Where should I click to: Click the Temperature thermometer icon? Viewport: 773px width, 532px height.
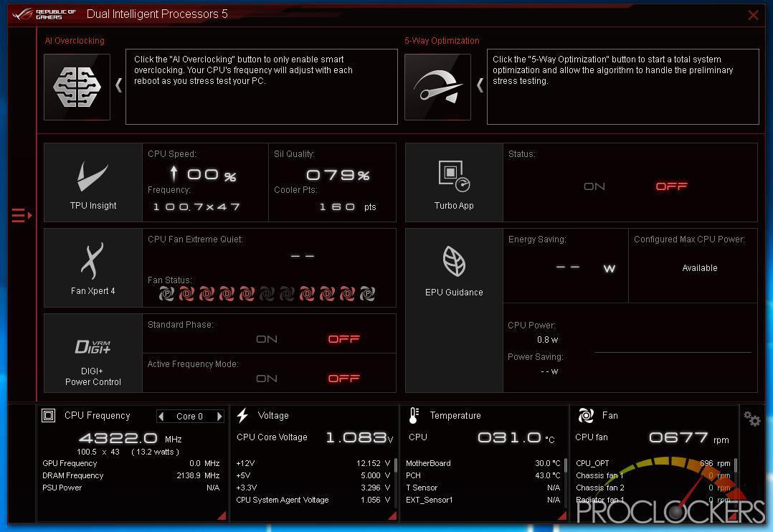pyautogui.click(x=414, y=416)
